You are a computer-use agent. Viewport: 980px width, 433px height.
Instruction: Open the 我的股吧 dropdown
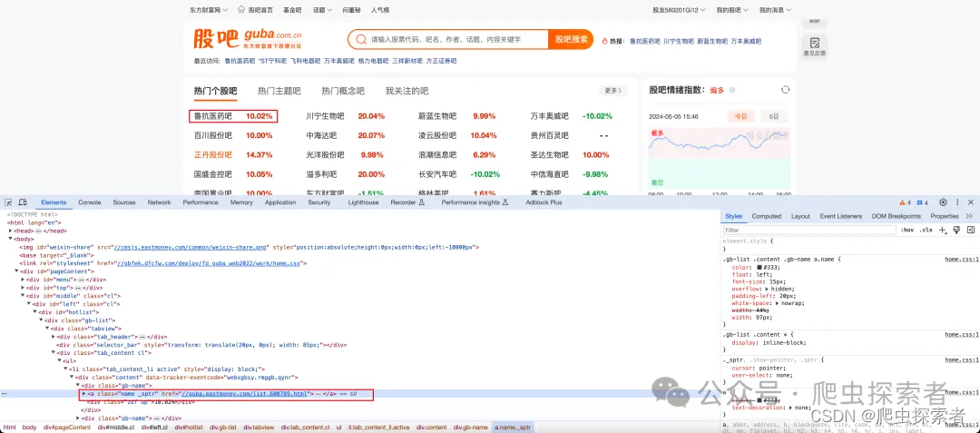coord(732,10)
